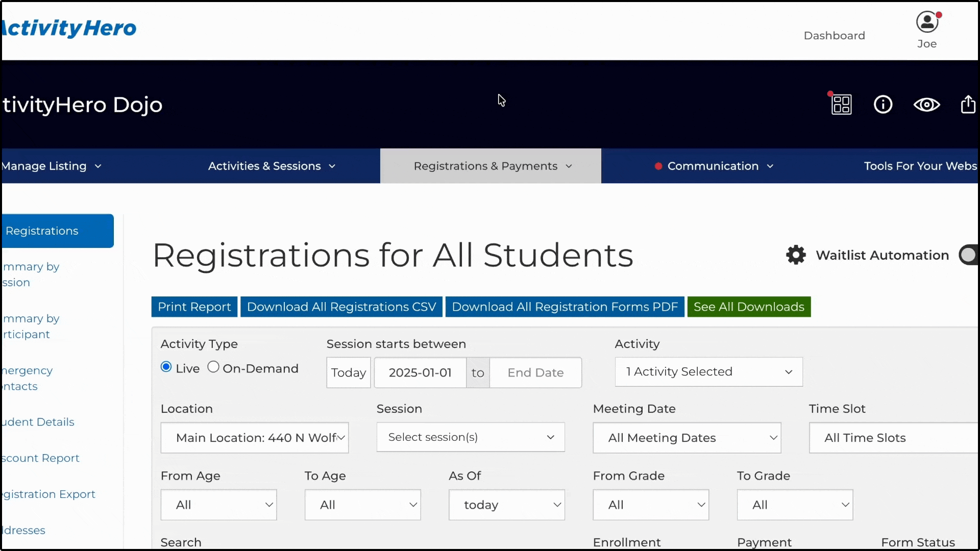
Task: Click the Print Report button
Action: [x=194, y=307]
